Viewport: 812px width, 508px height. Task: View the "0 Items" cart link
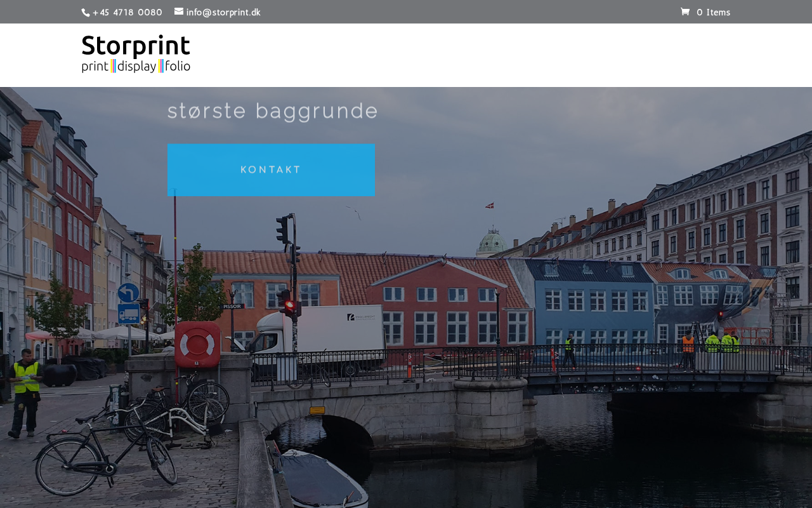tap(713, 12)
